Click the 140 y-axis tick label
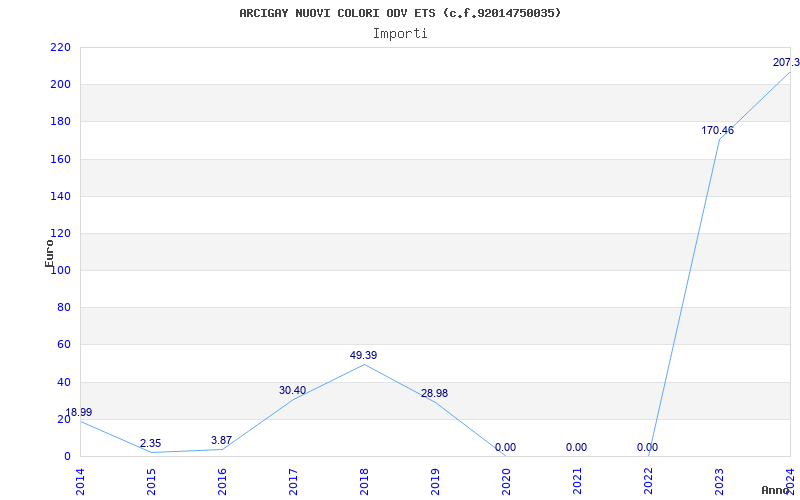Viewport: 800px width, 500px height. pyautogui.click(x=60, y=196)
